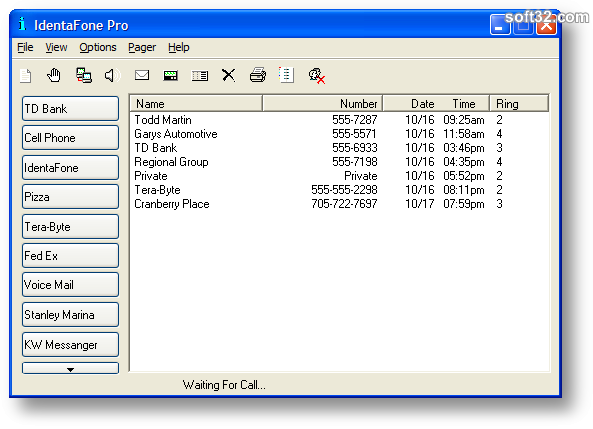Click the list table toolbar icon
This screenshot has width=593, height=429.
(x=200, y=76)
